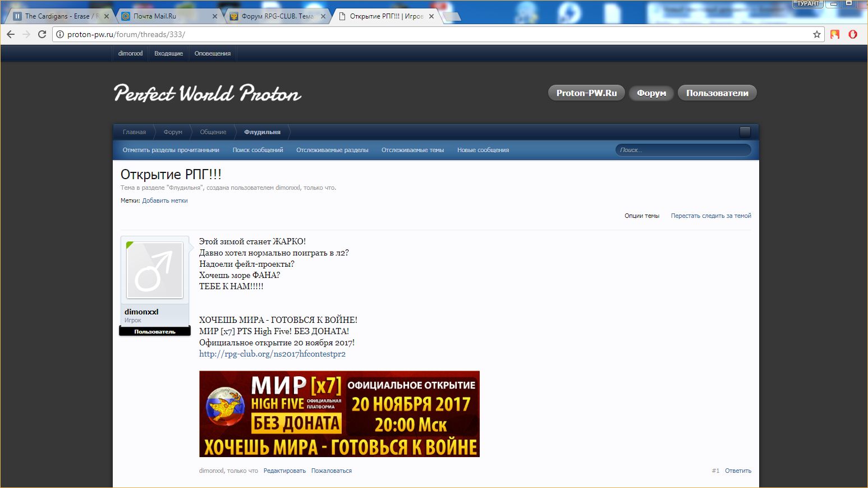Click Ответить reply link

738,471
